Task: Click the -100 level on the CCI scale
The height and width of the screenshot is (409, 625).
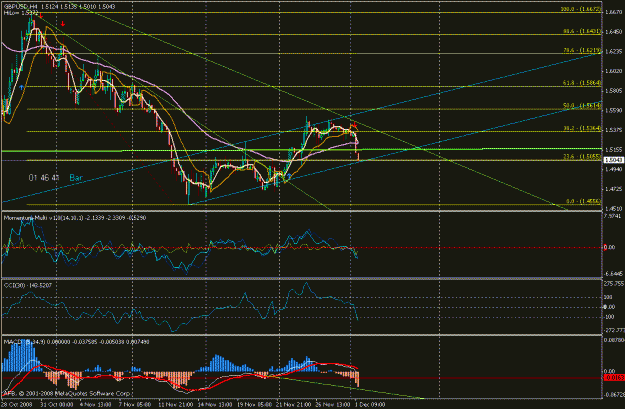Action: pyautogui.click(x=609, y=317)
